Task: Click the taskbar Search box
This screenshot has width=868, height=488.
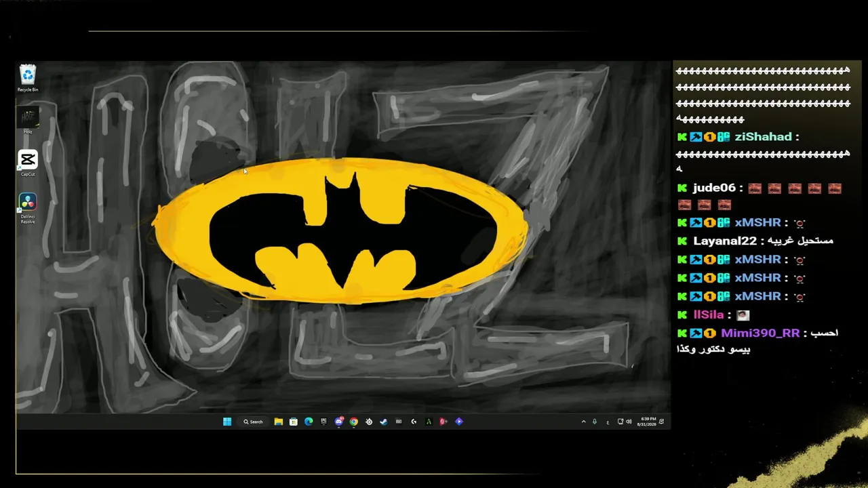Action: point(253,422)
